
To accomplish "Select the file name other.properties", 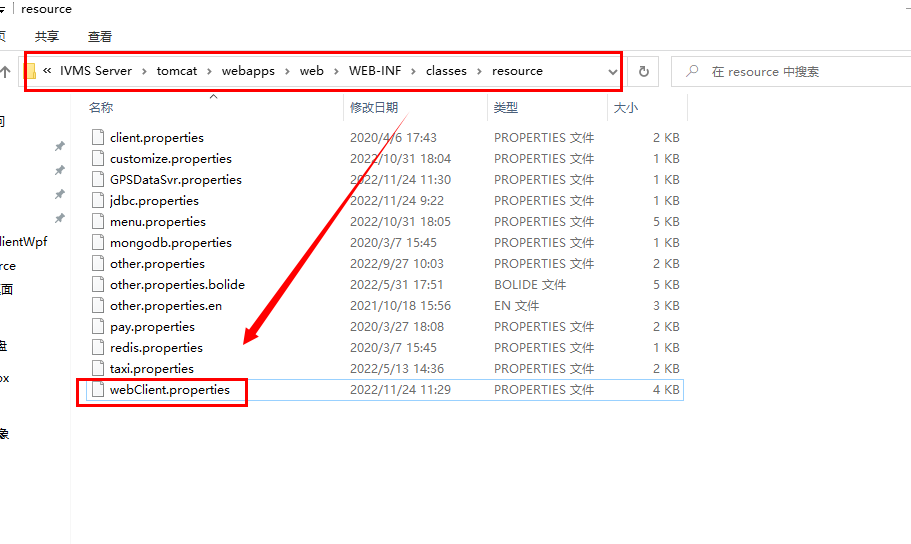I will click(157, 263).
